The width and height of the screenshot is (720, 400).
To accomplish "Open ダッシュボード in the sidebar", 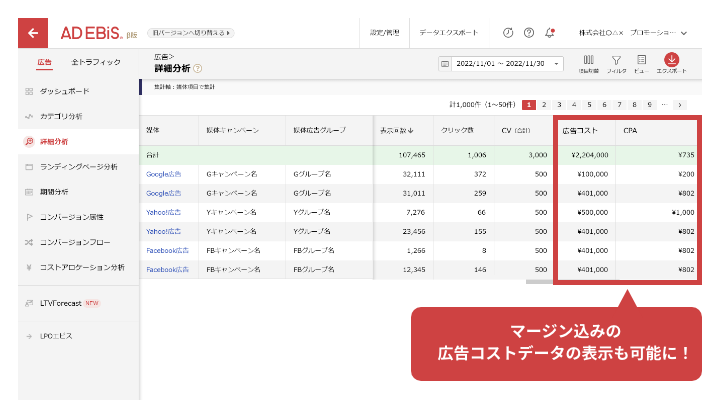I will [x=64, y=91].
